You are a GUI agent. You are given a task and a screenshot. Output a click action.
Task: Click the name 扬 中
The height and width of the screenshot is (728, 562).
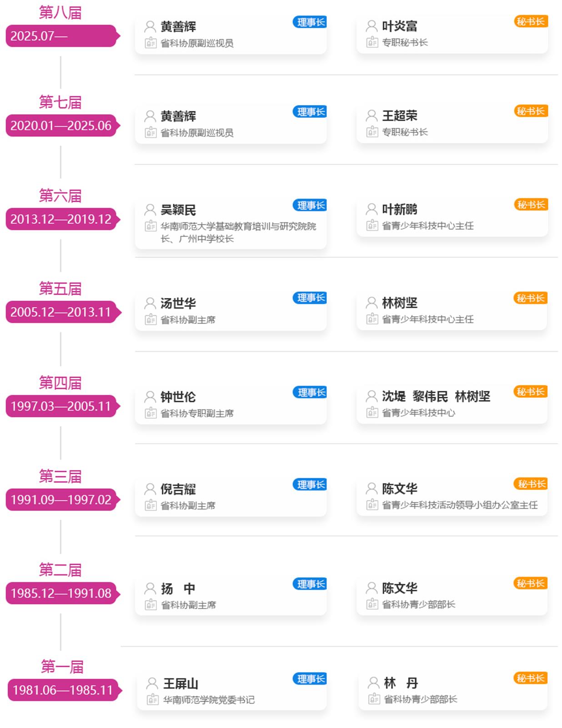[x=178, y=589]
